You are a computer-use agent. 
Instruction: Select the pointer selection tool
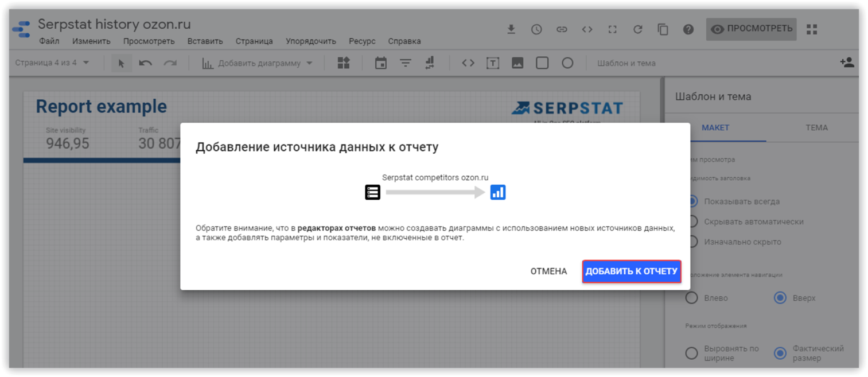pyautogui.click(x=121, y=63)
